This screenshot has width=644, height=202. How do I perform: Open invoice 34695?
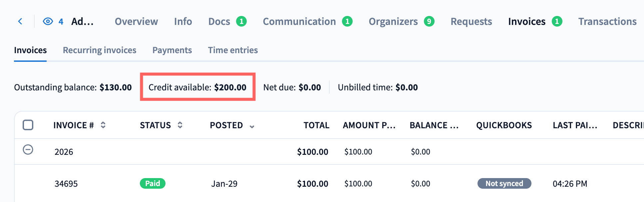(x=66, y=184)
